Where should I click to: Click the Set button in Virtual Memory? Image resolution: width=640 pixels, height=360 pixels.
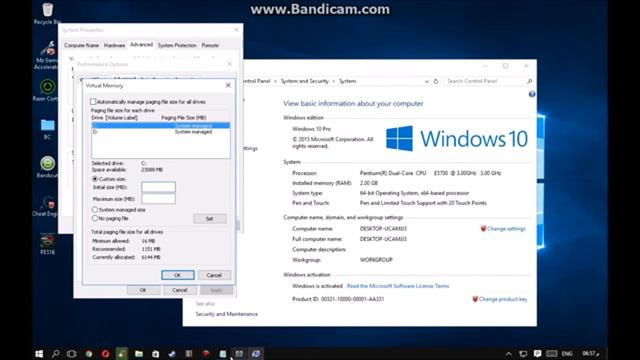(x=210, y=219)
